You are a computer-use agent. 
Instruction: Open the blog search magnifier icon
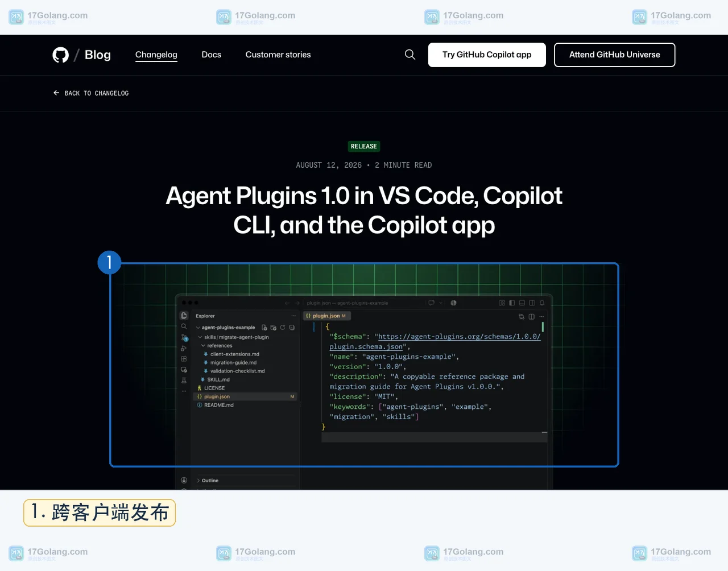[x=410, y=55]
